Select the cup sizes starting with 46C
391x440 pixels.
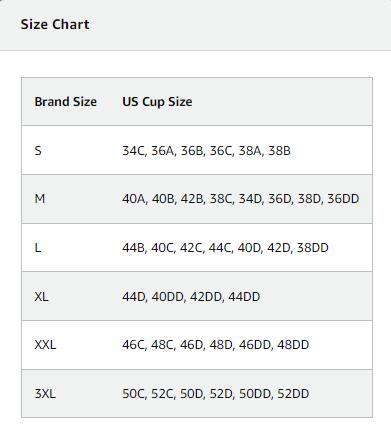[x=216, y=345]
